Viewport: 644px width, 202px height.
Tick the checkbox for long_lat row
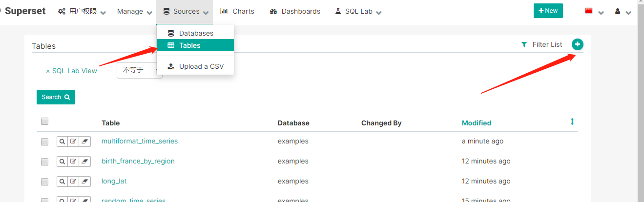(45, 182)
